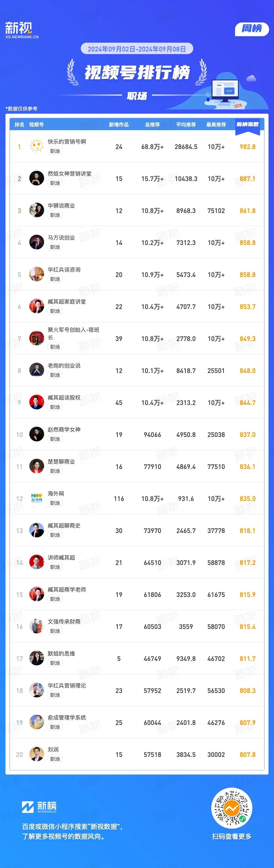The image size is (274, 868).
Task: Click the smiley avatar of 快乐的营销号啊
Action: 36,146
